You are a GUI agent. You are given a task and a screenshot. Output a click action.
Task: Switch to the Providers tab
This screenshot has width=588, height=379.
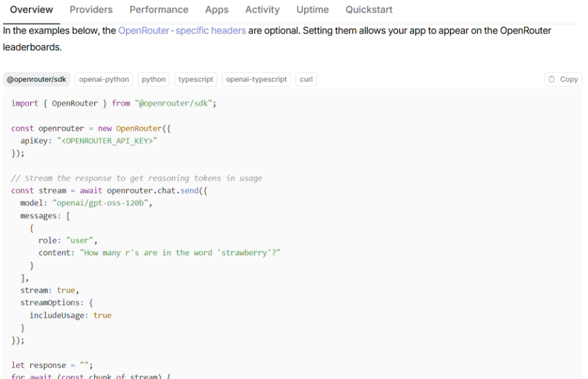pos(91,10)
